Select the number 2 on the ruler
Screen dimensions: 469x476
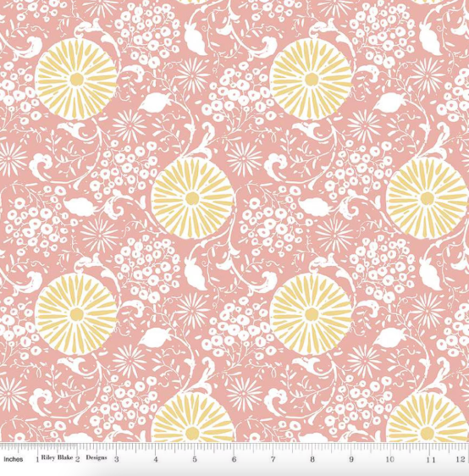tap(77, 459)
